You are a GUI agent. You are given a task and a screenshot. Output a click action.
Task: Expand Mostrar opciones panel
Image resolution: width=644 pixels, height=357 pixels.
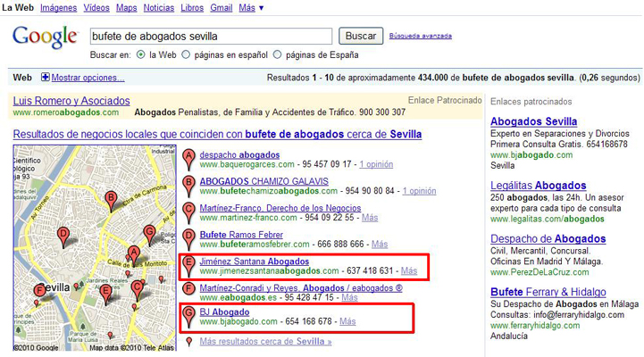88,78
